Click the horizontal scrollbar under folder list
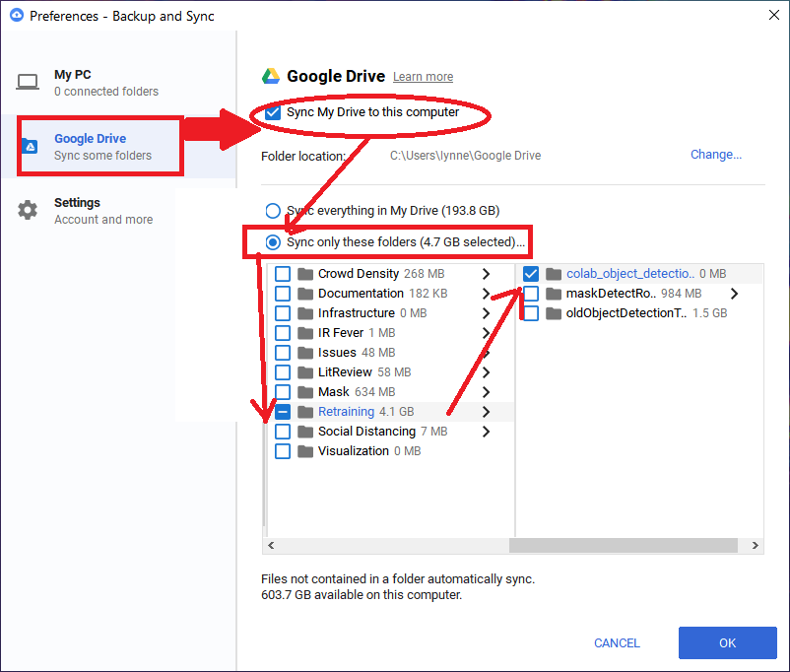This screenshot has height=672, width=790. point(621,546)
